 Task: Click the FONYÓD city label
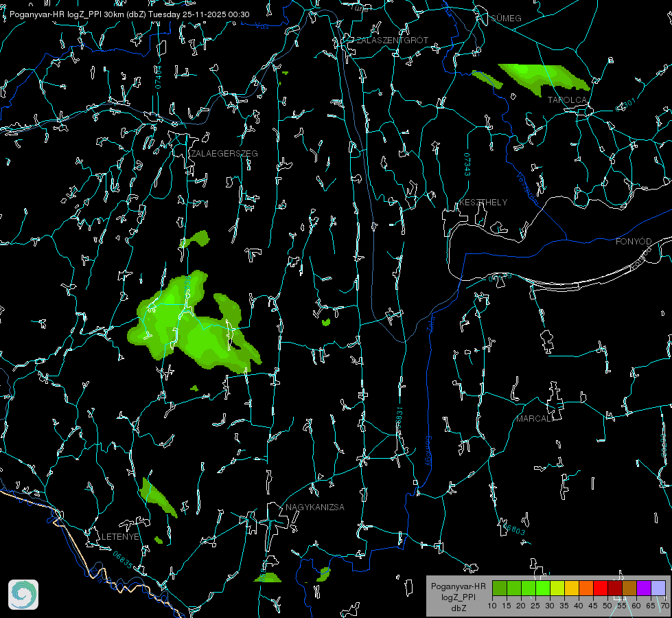[x=634, y=242]
